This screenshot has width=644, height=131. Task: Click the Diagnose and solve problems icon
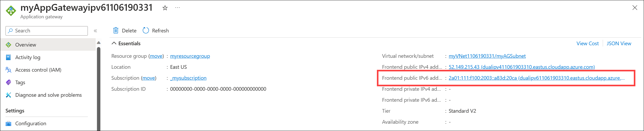[8, 95]
